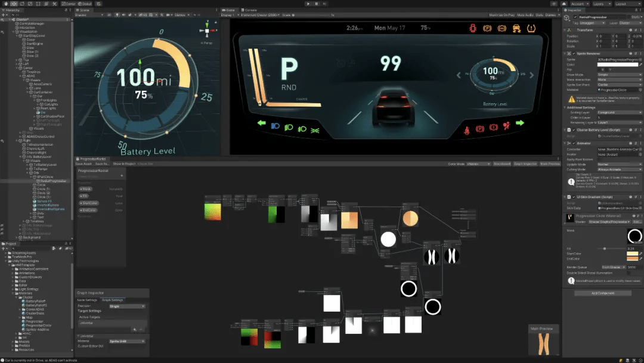Viewport: 644px width, 363px height.
Task: Click the Pause button in the top toolbar
Action: click(316, 4)
